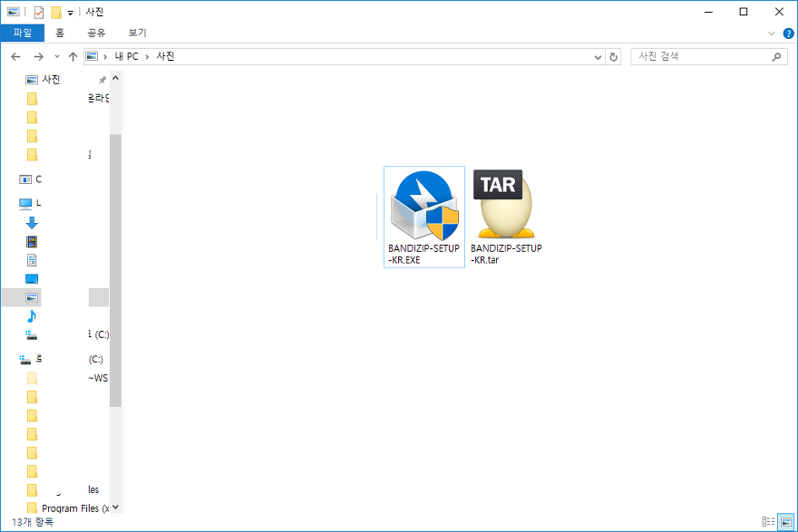Open the Downloads blue arrow sidebar item

(x=32, y=223)
